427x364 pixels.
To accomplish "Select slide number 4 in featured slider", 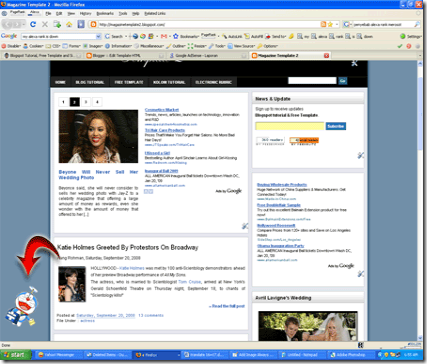I will [x=97, y=102].
